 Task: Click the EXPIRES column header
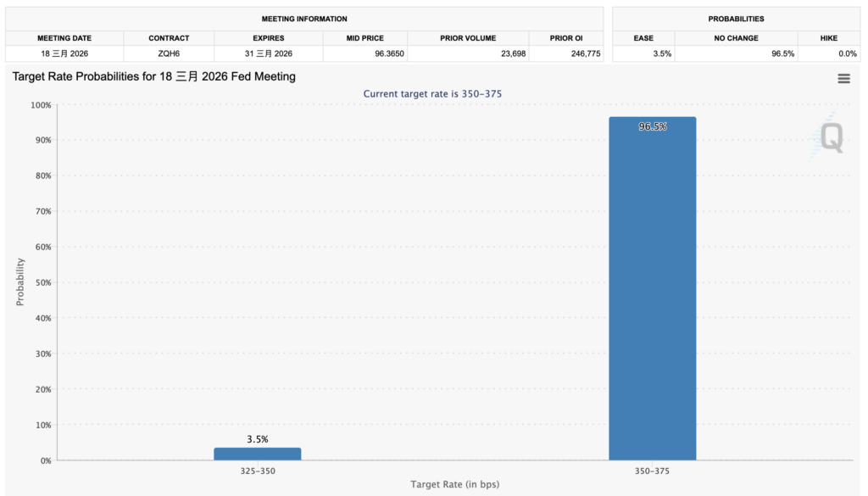point(268,38)
